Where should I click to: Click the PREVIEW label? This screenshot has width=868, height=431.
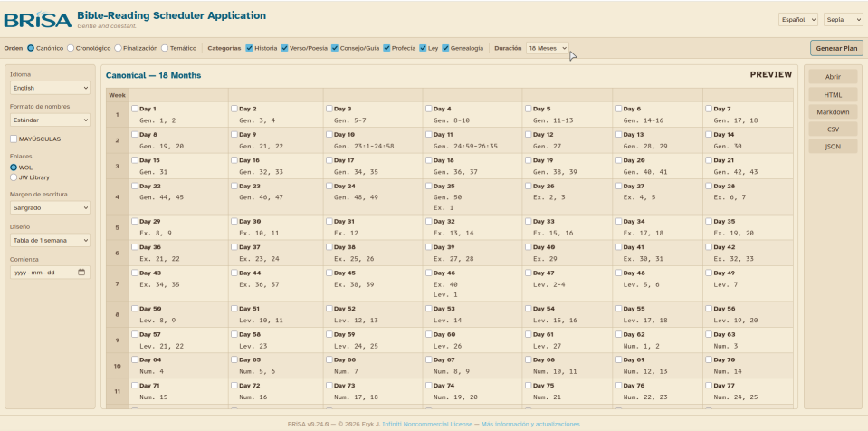point(771,75)
